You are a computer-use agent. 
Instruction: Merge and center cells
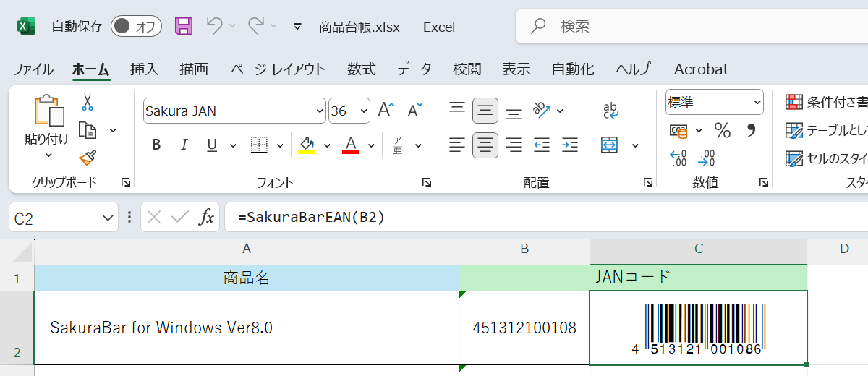tap(610, 145)
